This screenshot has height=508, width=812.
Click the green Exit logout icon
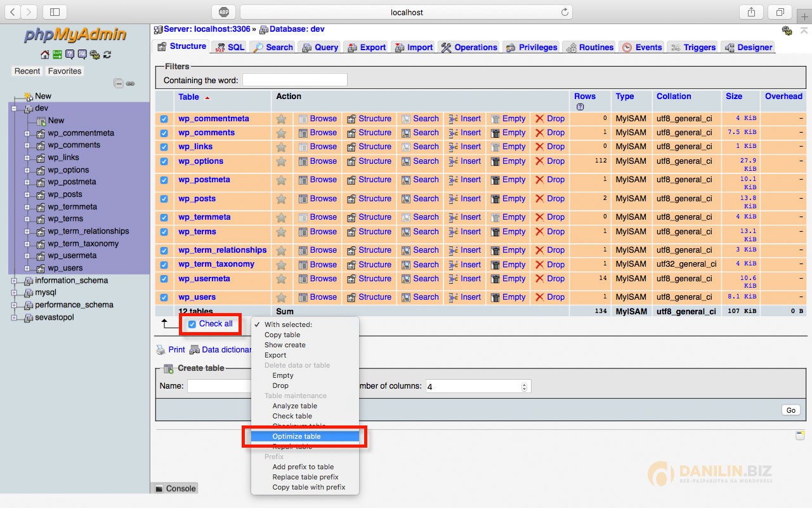coord(57,55)
